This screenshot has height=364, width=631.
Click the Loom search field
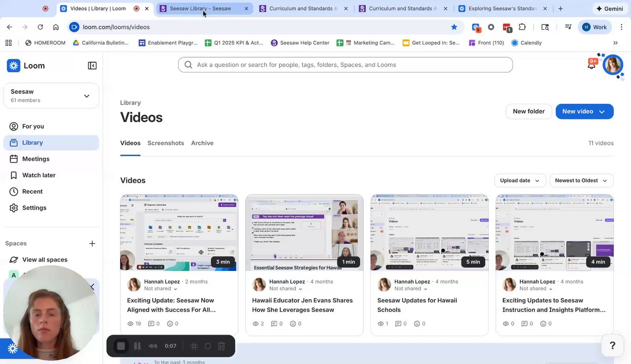click(x=345, y=65)
